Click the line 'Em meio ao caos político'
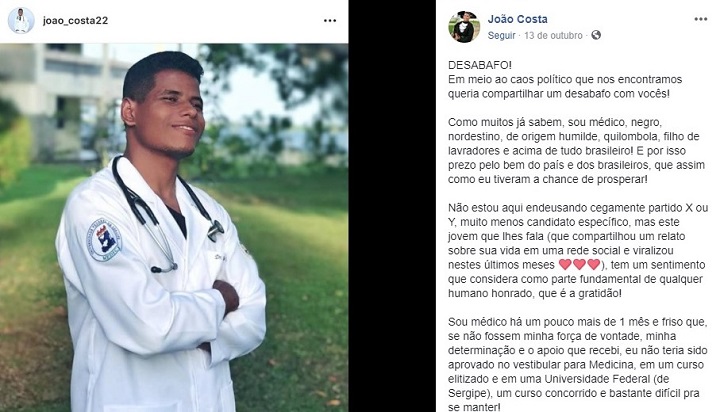The image size is (720, 412). coord(565,79)
